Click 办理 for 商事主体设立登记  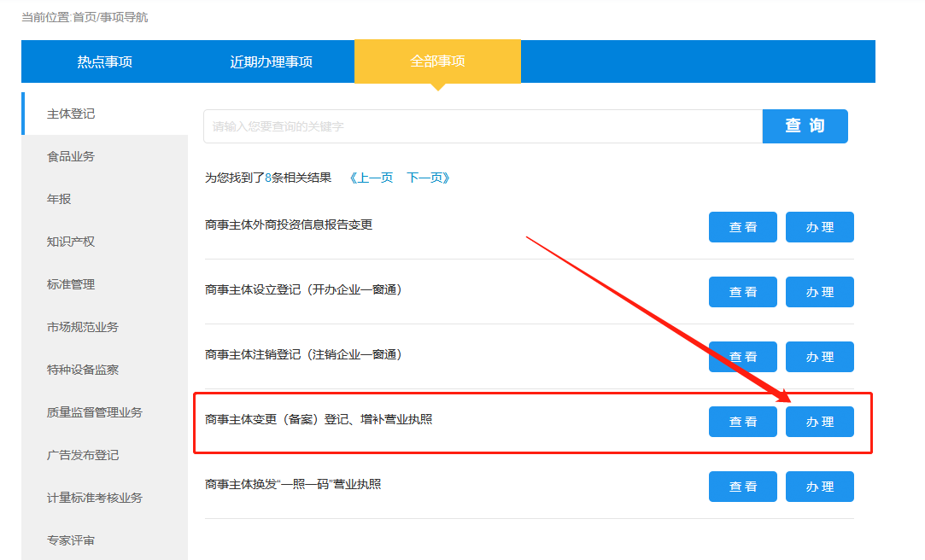pos(819,292)
